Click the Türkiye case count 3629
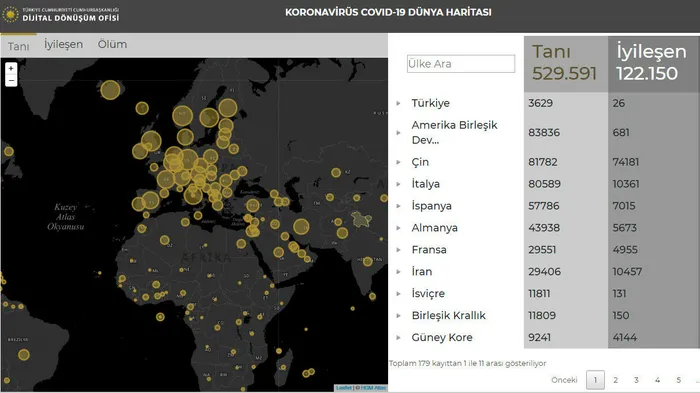This screenshot has width=700, height=393. point(540,103)
